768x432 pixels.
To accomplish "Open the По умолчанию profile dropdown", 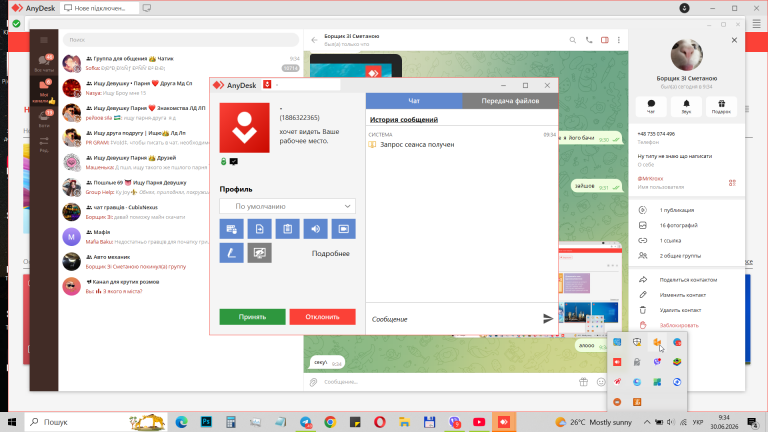I will 288,206.
